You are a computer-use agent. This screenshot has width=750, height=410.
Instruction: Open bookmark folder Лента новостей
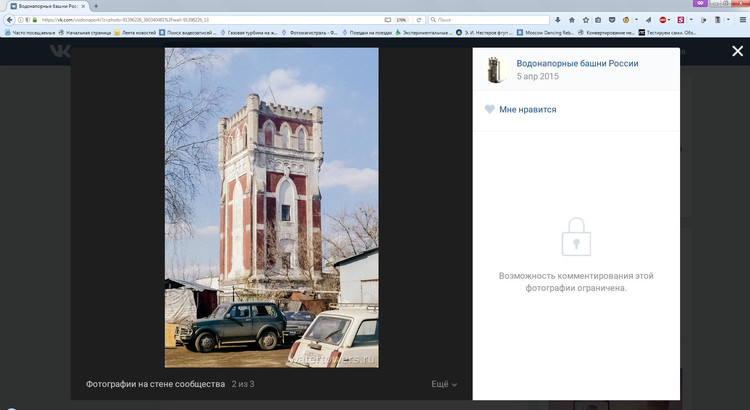[135, 33]
